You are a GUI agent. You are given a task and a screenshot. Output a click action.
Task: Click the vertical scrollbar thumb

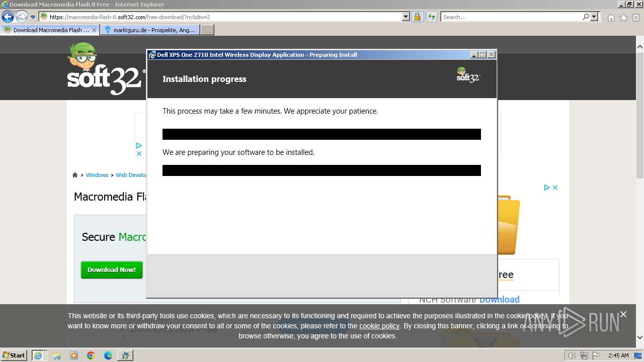[x=640, y=115]
